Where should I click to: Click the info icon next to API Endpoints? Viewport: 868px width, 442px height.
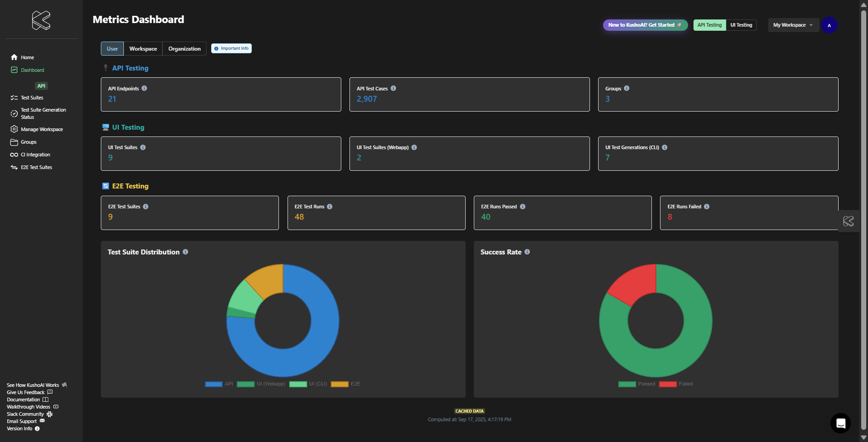pos(144,88)
